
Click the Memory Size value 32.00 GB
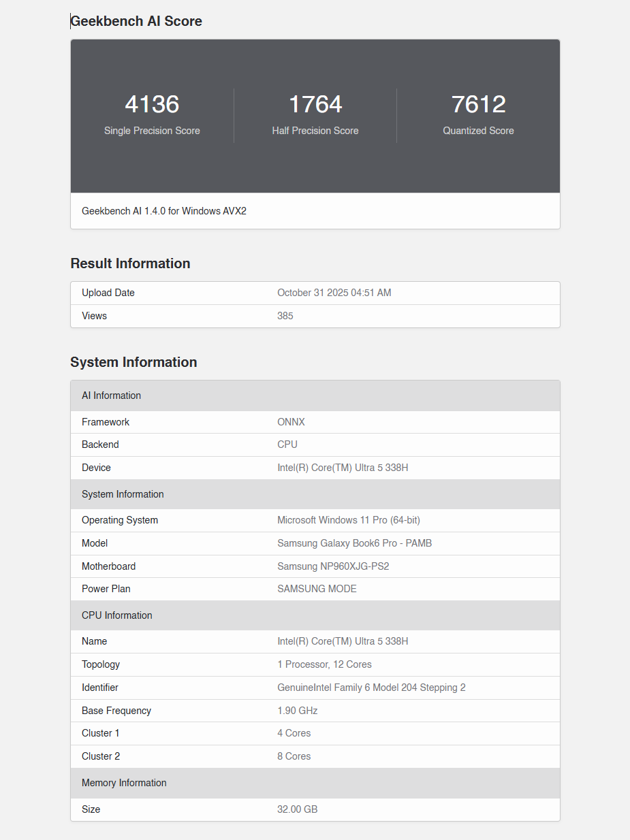tap(297, 809)
